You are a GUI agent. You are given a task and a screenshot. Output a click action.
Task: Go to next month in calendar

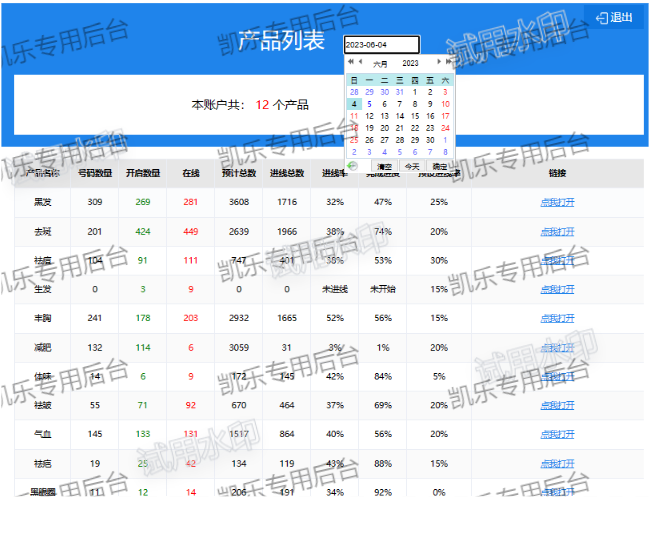[437, 63]
